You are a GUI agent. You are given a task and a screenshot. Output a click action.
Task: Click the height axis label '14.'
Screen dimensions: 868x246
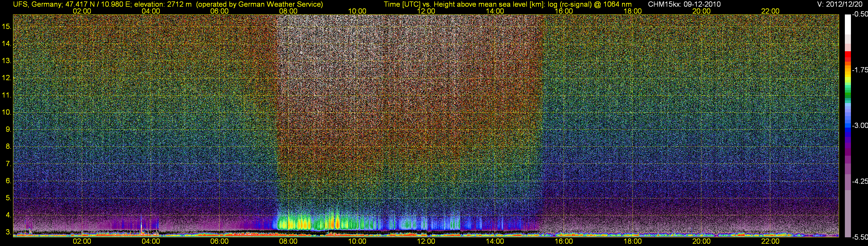7,43
